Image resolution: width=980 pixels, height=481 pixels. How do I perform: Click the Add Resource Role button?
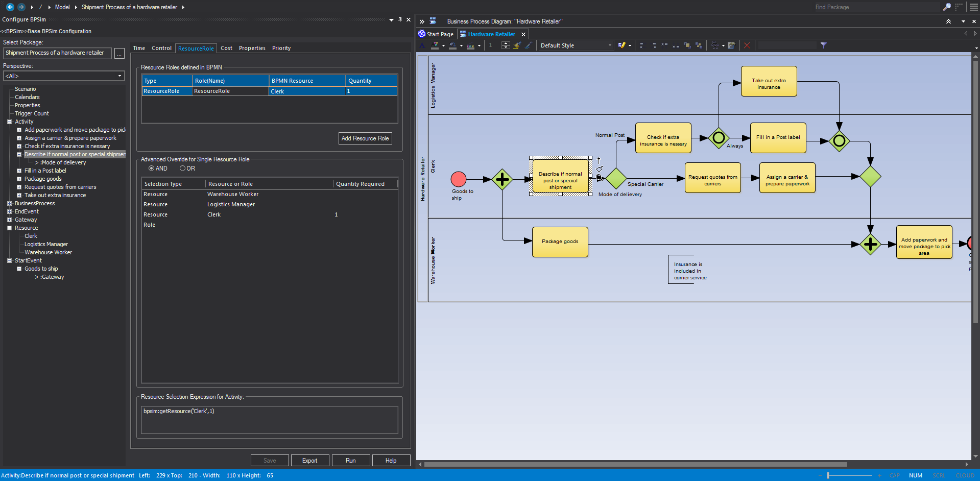pos(365,138)
